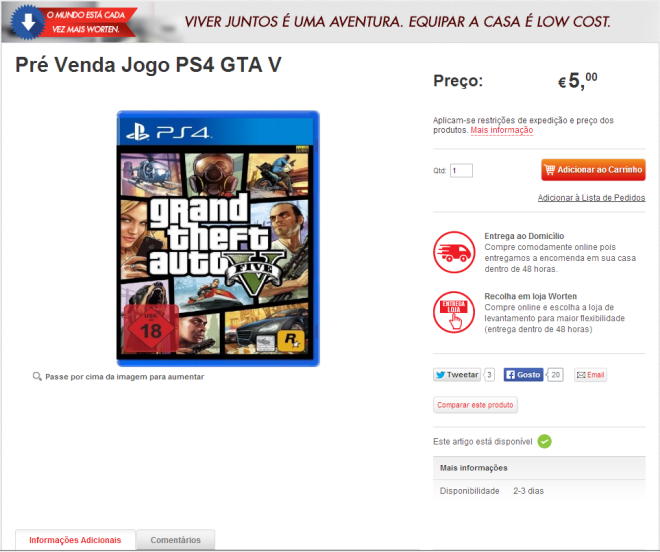Click the magnifier icon below product image
660x552 pixels.
click(x=37, y=376)
